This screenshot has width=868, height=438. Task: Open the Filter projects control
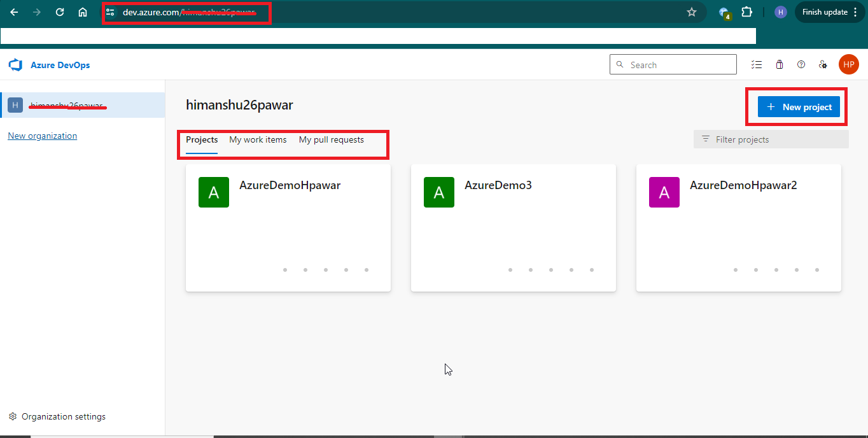[770, 139]
